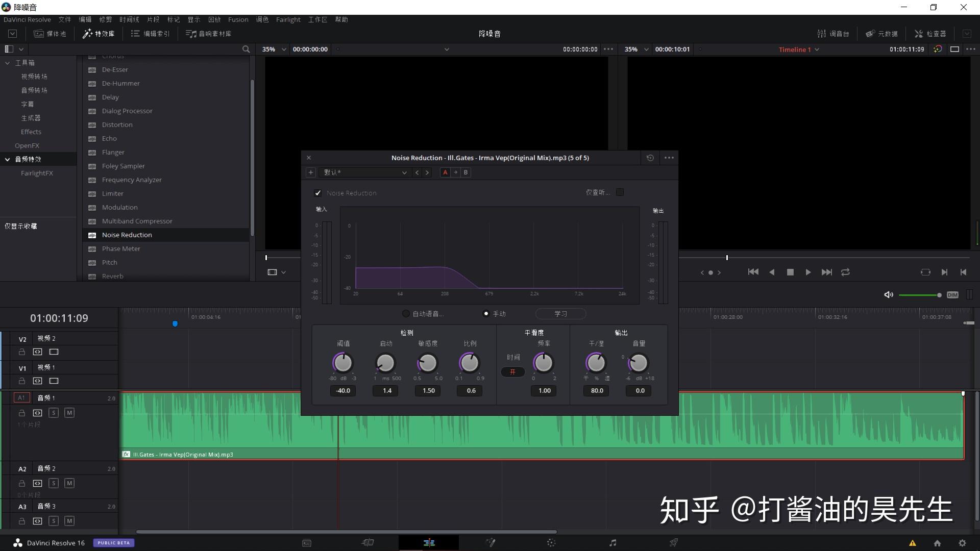Toggle the Noise Reduction enable checkbox
Viewport: 980px width, 551px height.
(318, 193)
